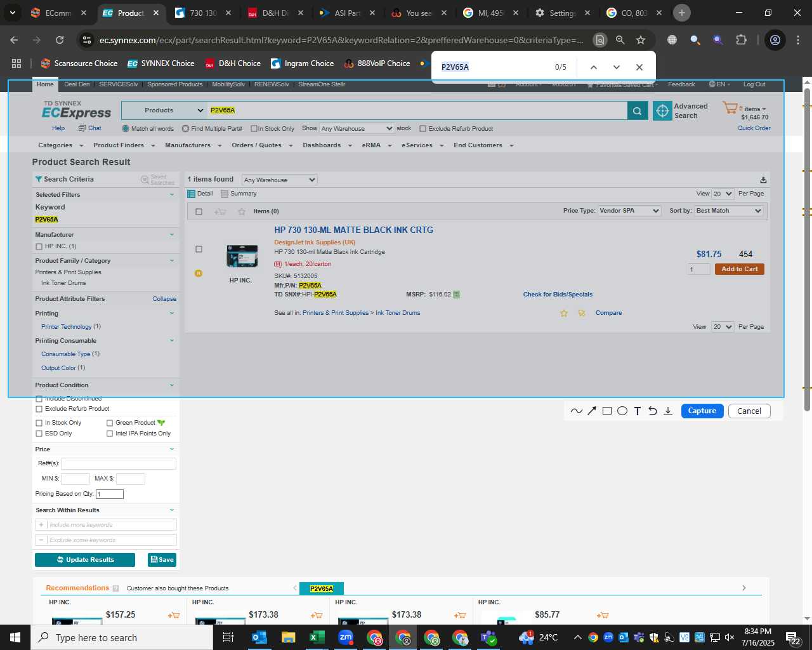Select the rectangle tool in capture toolbar
The image size is (812, 650).
(607, 411)
